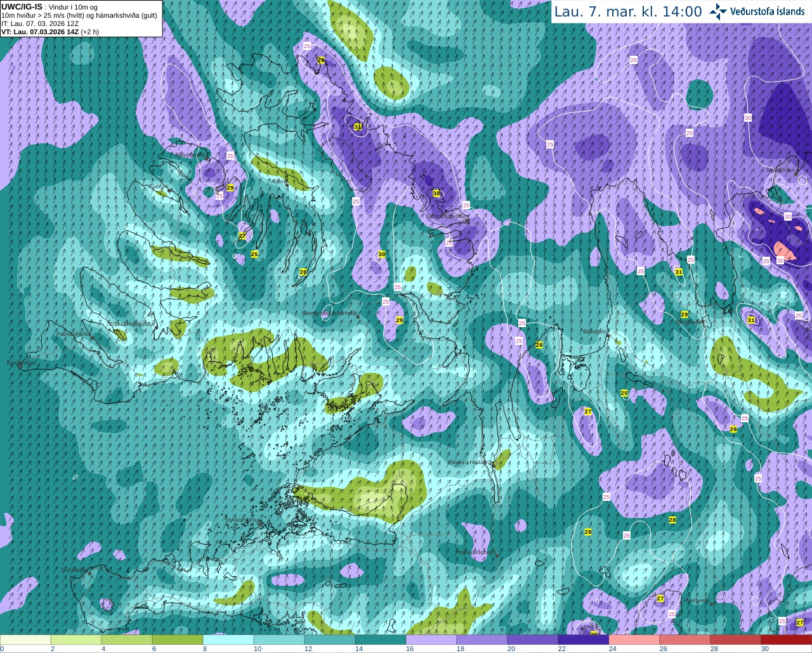This screenshot has height=653, width=812.
Task: Pick the light green 2–4 legend swatch
Action: tap(76, 640)
